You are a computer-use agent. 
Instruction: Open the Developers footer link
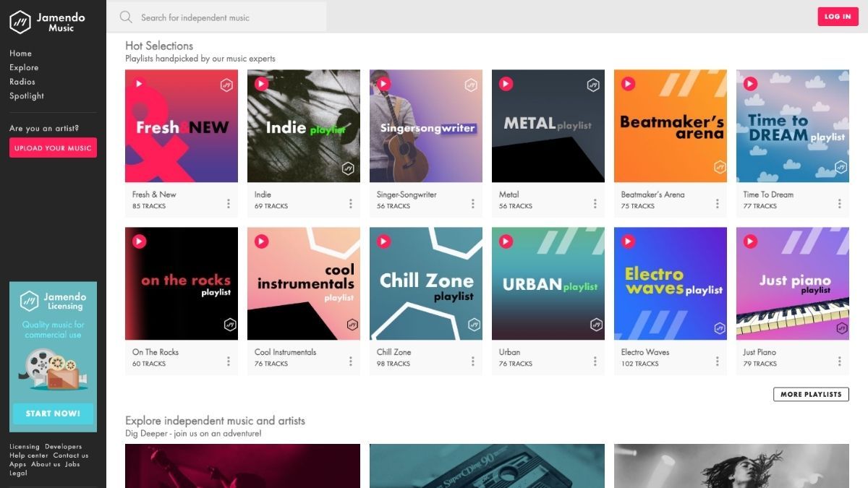(64, 447)
